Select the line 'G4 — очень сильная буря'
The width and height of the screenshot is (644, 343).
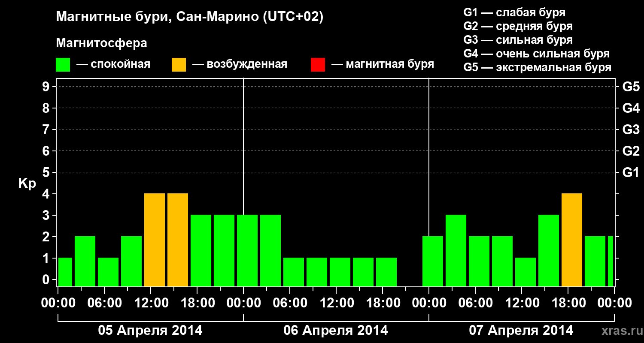click(x=537, y=54)
